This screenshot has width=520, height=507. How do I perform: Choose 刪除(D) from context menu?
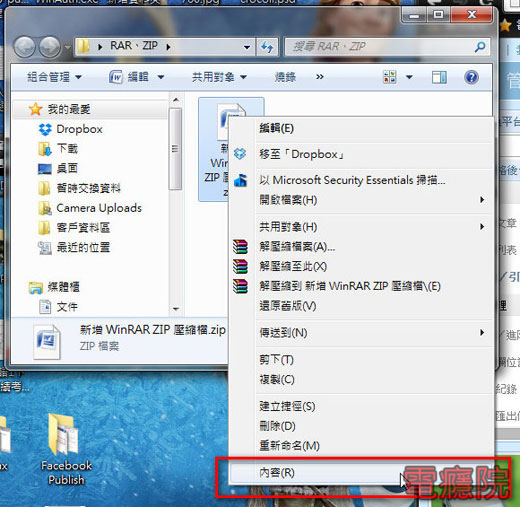tap(361, 426)
